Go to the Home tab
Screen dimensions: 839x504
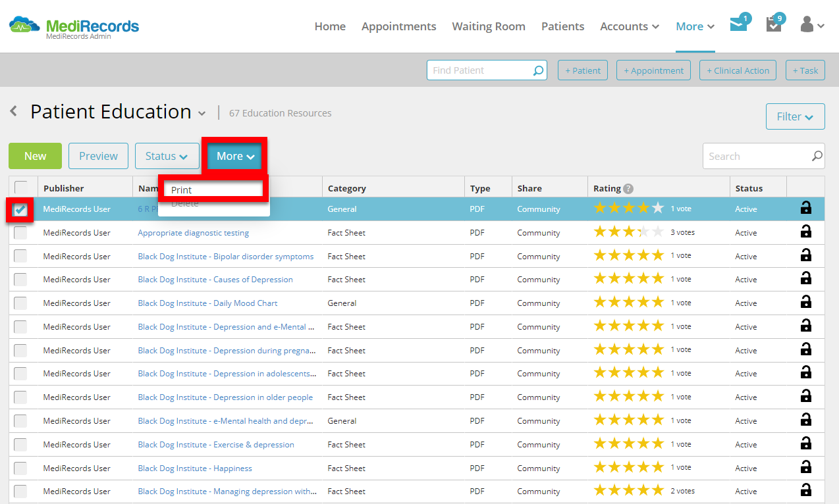pos(330,26)
